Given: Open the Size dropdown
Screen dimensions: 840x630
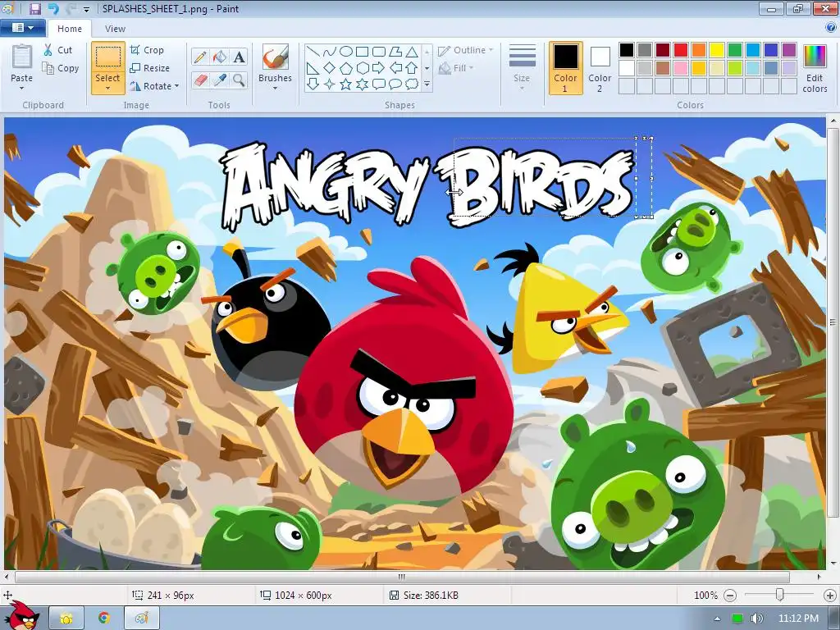Looking at the screenshot, I should tap(522, 68).
